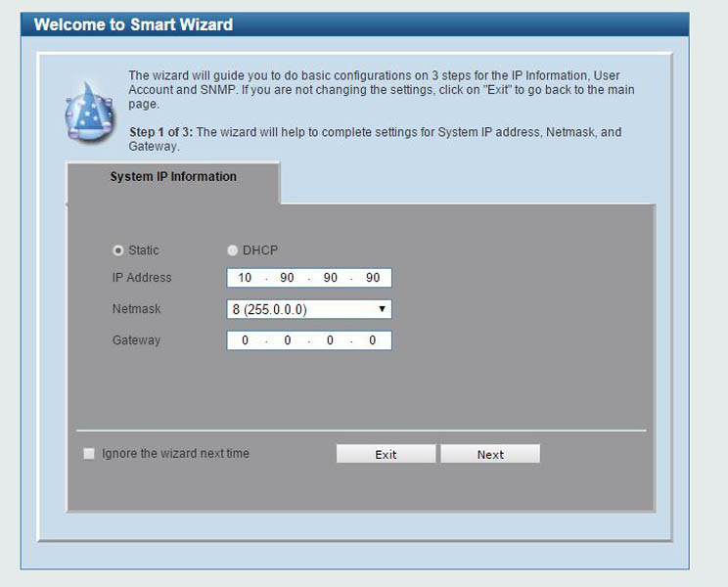Click last octet of IP Address field

pyautogui.click(x=373, y=278)
